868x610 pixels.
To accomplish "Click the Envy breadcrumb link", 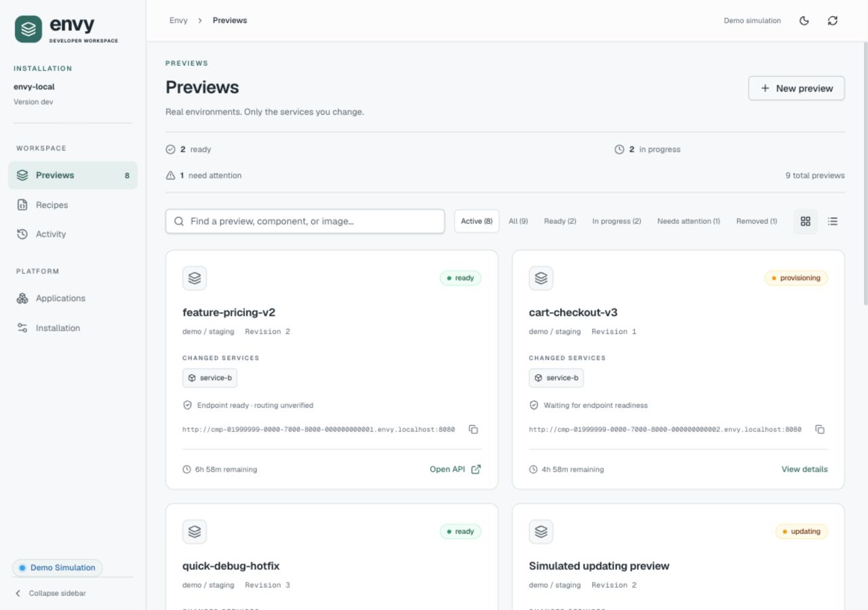I will coord(178,20).
